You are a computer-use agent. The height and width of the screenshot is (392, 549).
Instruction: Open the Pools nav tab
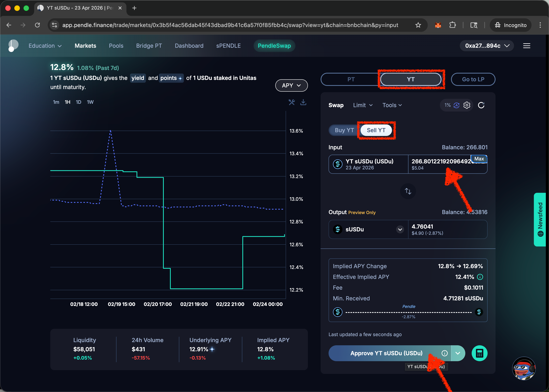coord(116,46)
